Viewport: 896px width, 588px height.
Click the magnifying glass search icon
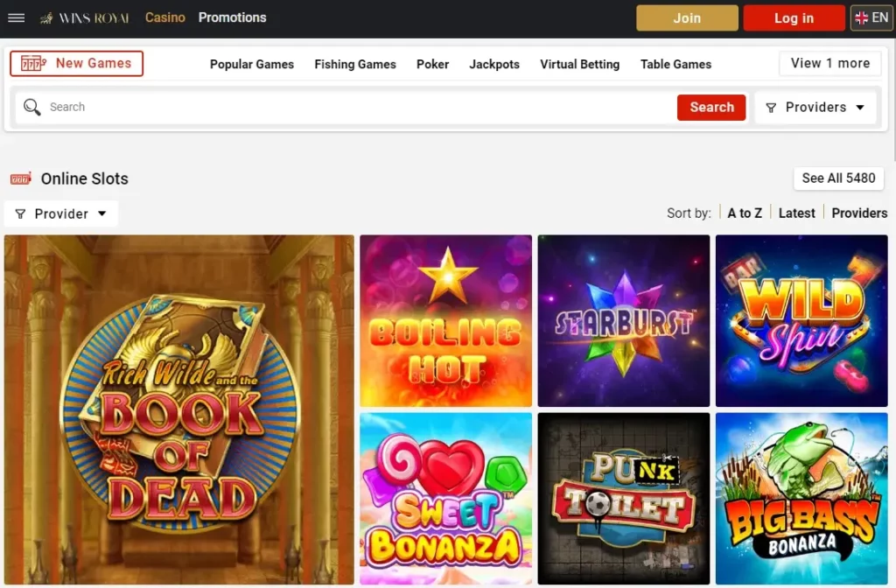pos(32,107)
